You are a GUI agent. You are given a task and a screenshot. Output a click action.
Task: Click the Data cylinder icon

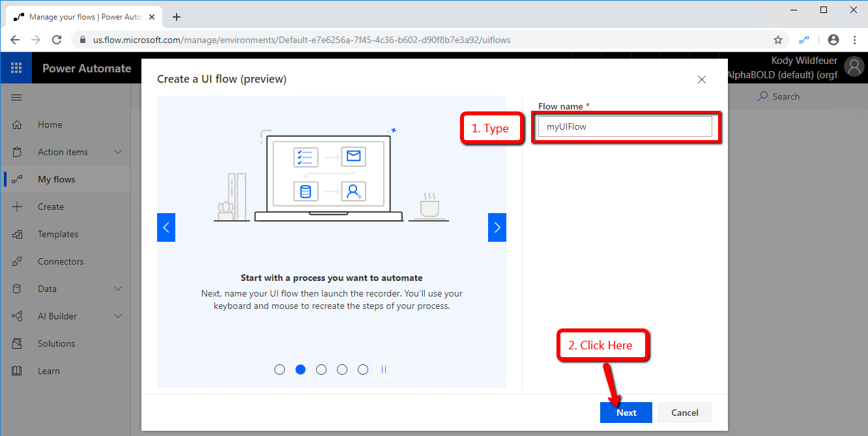point(17,289)
